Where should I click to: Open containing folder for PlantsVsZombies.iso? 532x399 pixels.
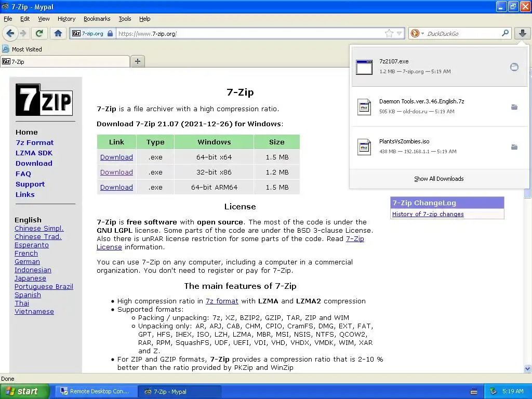pyautogui.click(x=514, y=147)
